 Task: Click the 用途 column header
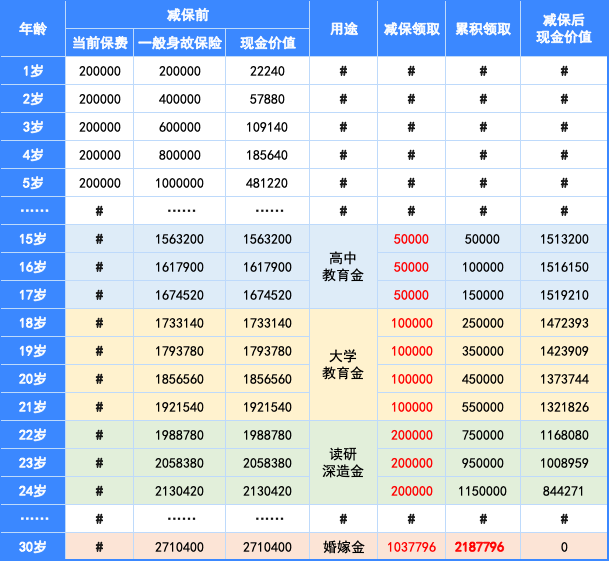344,29
